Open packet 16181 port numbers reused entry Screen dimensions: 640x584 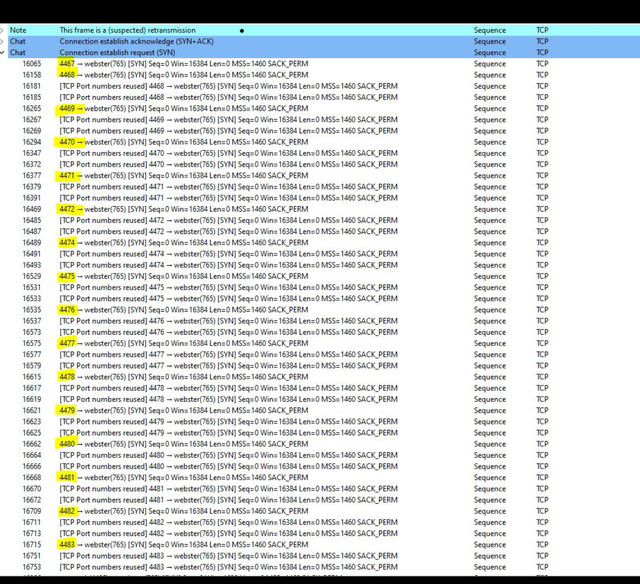320,86
